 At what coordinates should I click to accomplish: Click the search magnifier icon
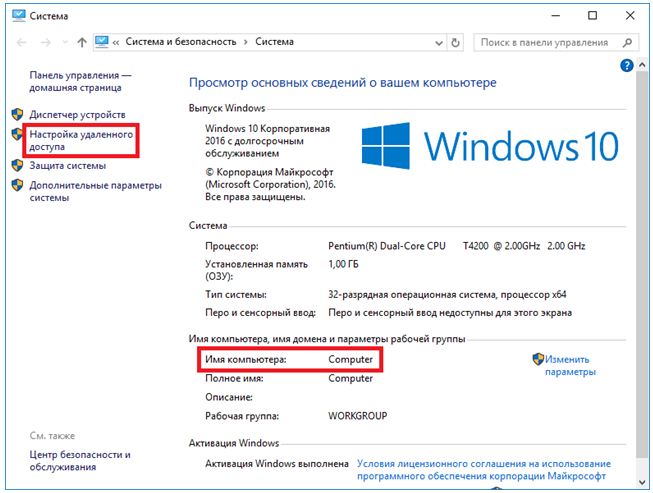628,42
